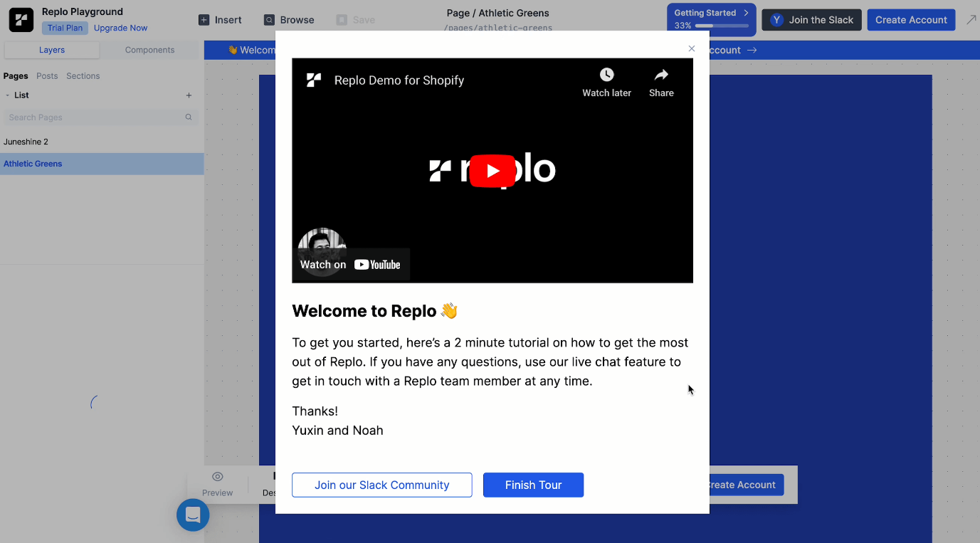This screenshot has height=543, width=980.
Task: Select the Sections tab
Action: [x=83, y=76]
